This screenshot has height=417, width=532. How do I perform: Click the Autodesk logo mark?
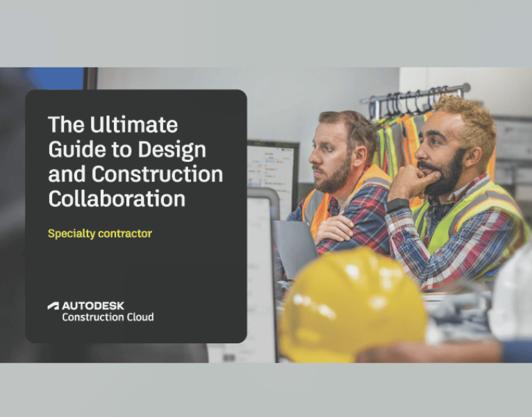pyautogui.click(x=53, y=305)
